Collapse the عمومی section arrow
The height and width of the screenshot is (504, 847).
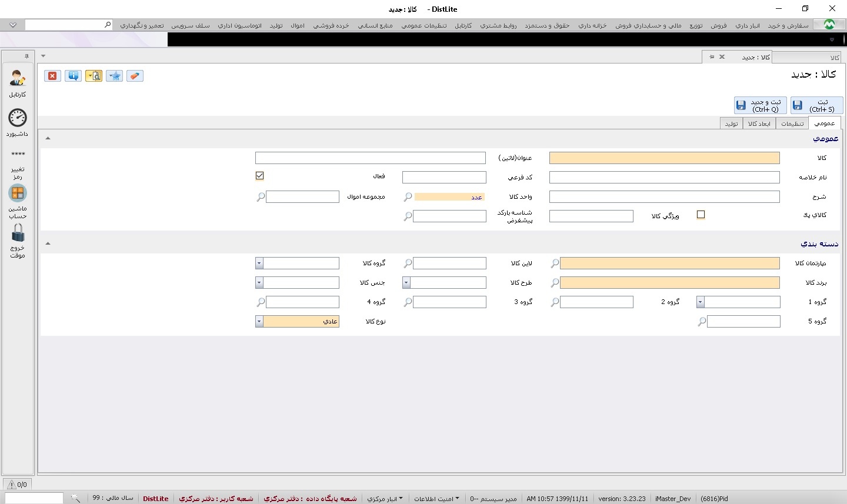point(48,138)
